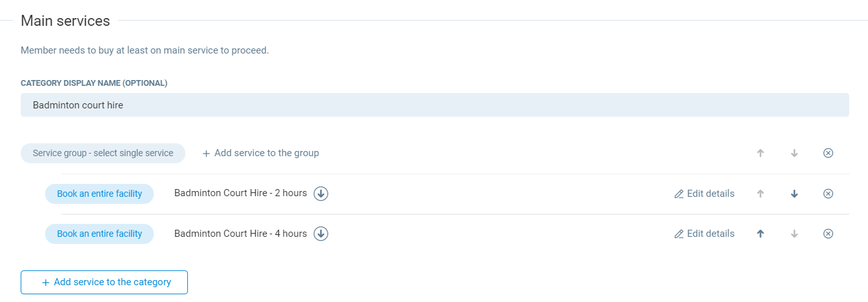The width and height of the screenshot is (868, 302).
Task: Expand Badminton Court Hire - 4 hours details
Action: 321,234
